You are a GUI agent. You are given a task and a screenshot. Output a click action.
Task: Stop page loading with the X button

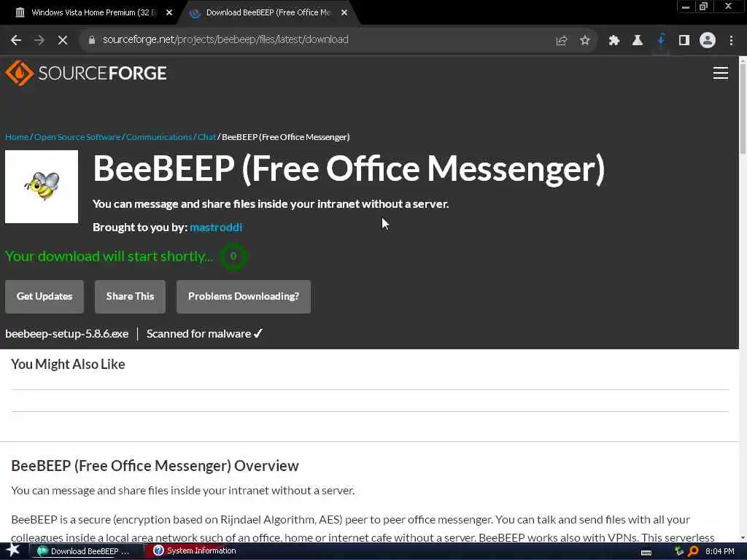point(63,40)
